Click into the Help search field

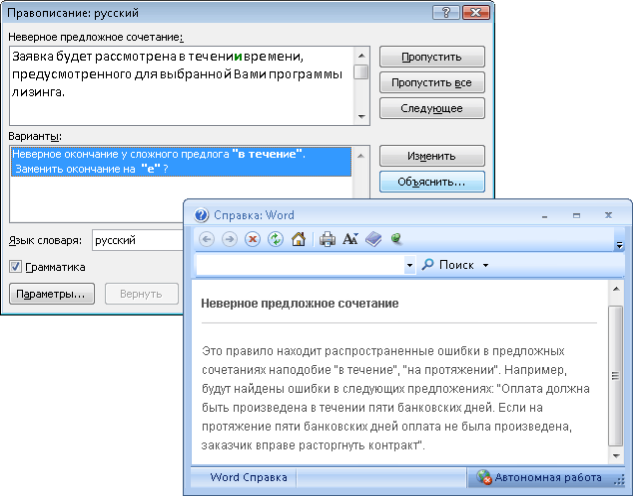[300, 265]
